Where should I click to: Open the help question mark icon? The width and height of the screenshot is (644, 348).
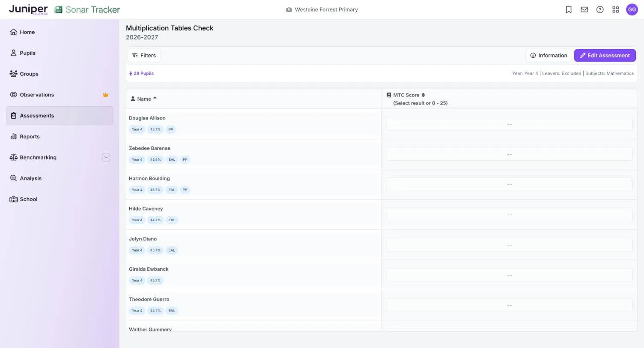(x=600, y=9)
